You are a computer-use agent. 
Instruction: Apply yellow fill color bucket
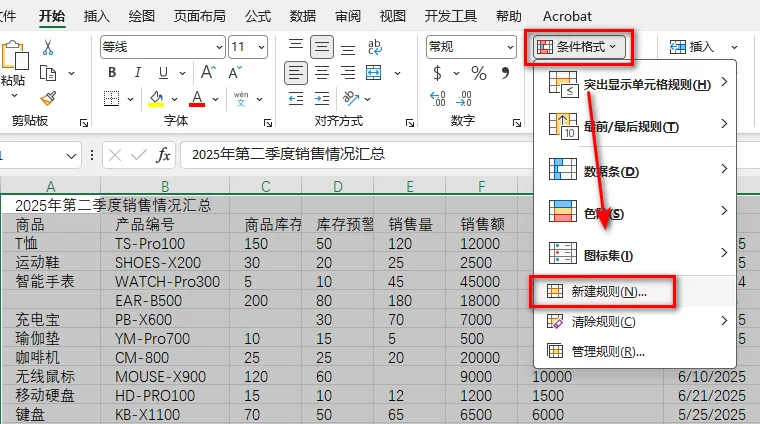pos(156,98)
